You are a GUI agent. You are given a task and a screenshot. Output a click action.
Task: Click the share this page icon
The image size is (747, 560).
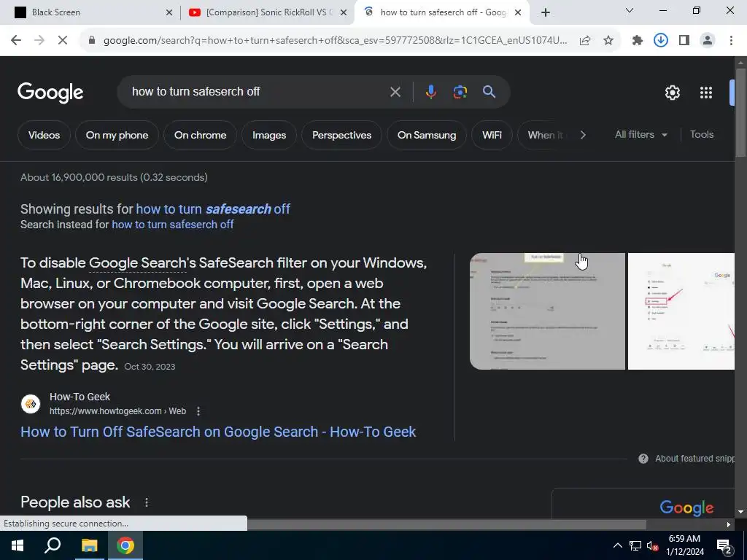coord(585,41)
